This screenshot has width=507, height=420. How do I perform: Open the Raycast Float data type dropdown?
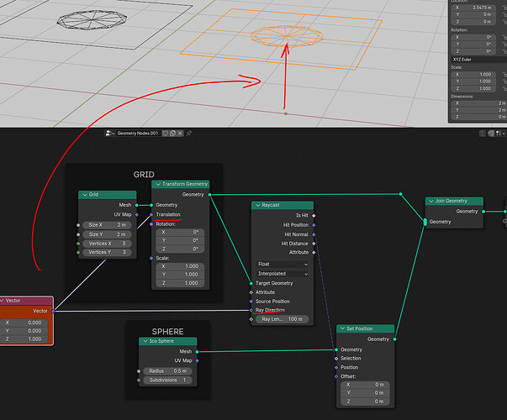point(283,265)
